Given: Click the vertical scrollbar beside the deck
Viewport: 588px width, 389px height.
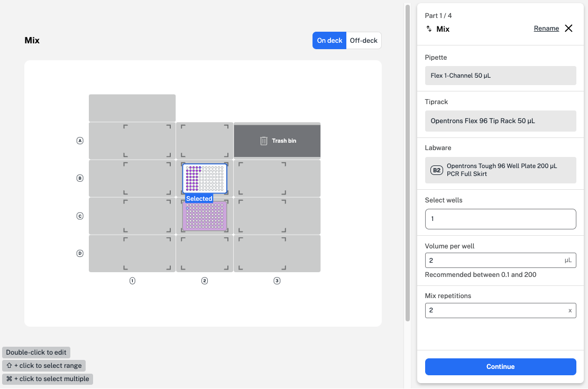Looking at the screenshot, I should tap(407, 159).
